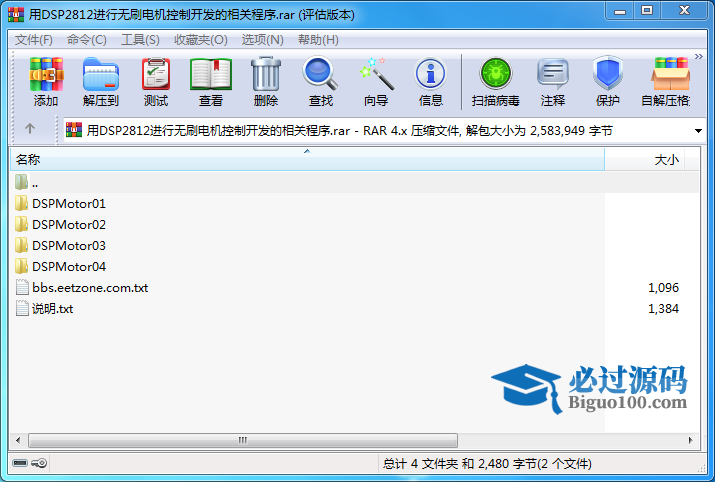Click the status bar total summary text
This screenshot has height=482, width=715.
[487, 464]
